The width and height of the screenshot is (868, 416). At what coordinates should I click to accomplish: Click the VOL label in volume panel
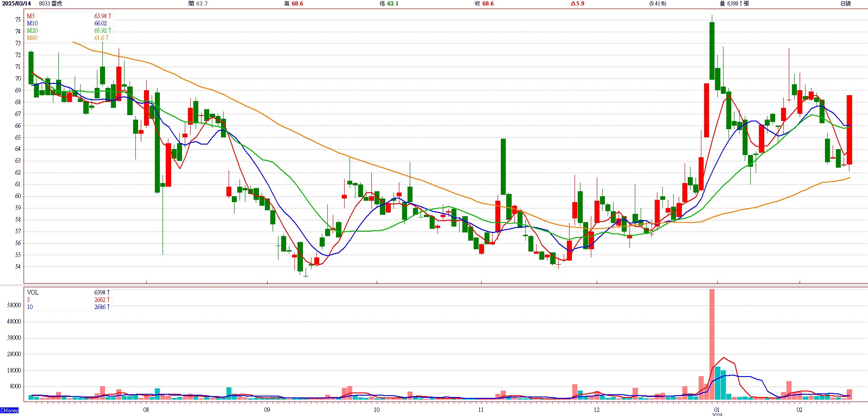(x=33, y=293)
